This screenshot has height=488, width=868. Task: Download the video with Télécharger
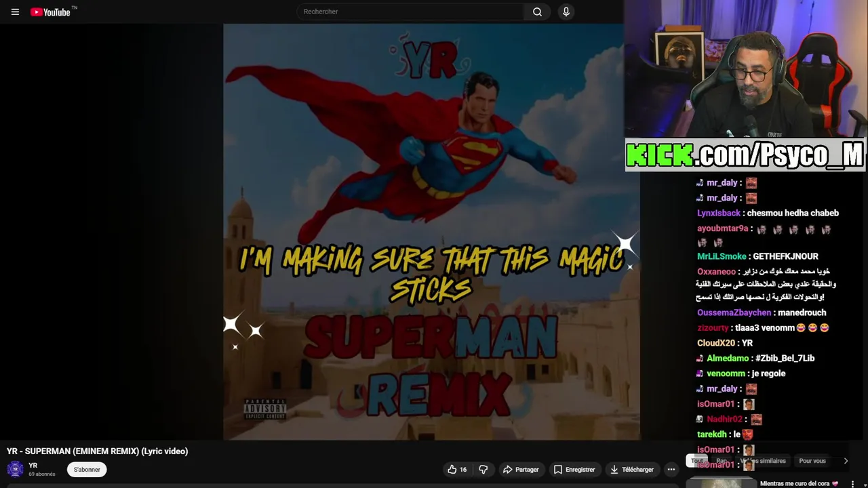[x=632, y=469]
